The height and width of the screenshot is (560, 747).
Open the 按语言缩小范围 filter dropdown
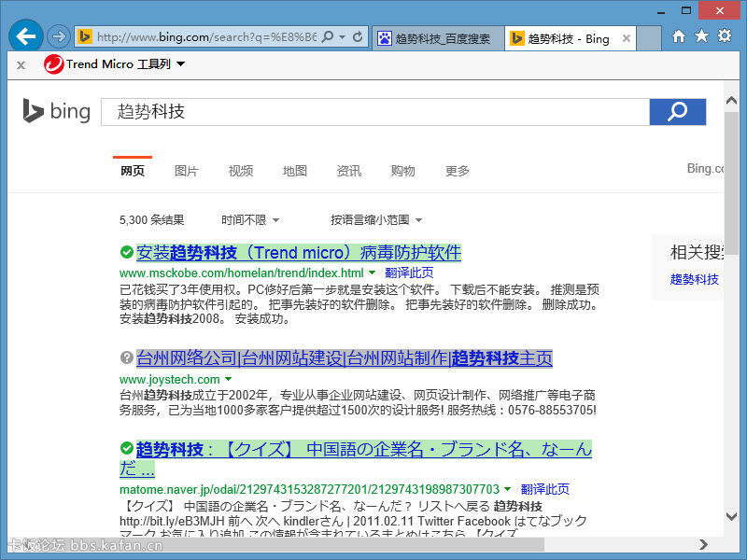click(376, 220)
